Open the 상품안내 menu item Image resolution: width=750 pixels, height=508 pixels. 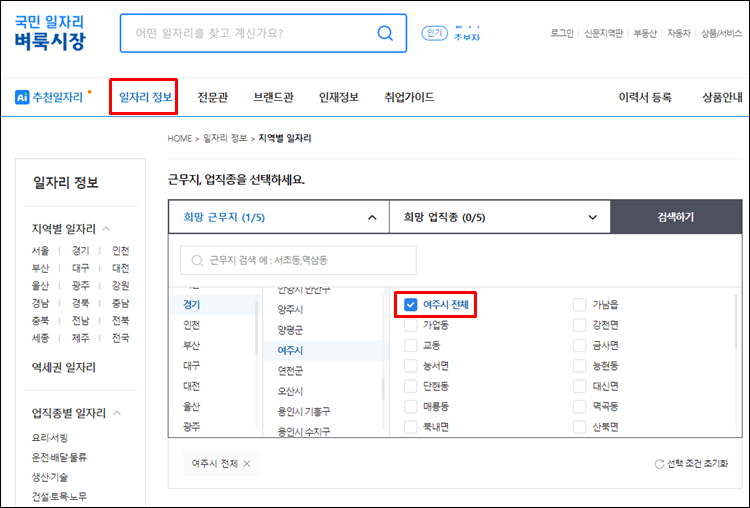click(x=722, y=98)
